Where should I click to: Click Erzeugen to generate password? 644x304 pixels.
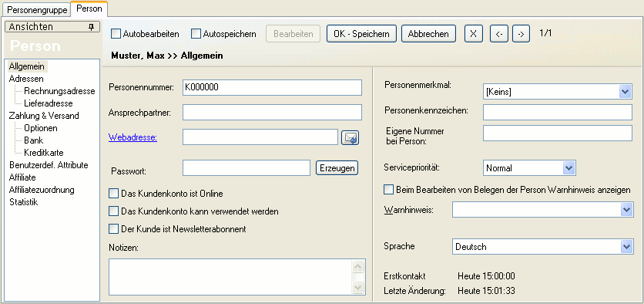pyautogui.click(x=337, y=168)
